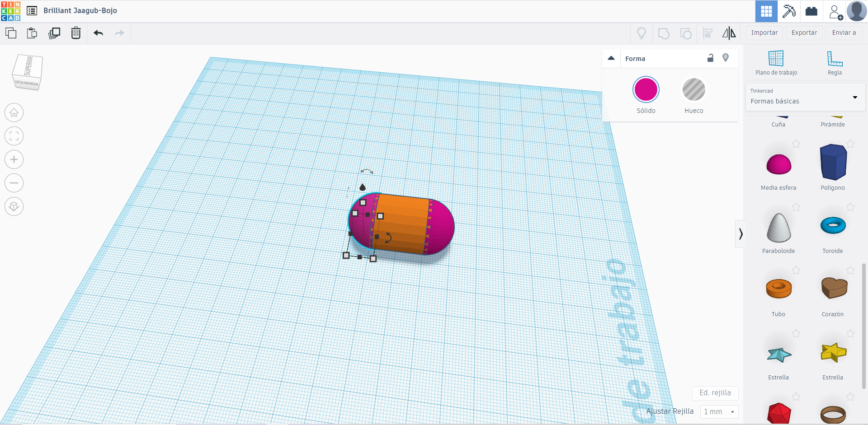
Task: Select the red icosahedron shape
Action: coord(779,413)
